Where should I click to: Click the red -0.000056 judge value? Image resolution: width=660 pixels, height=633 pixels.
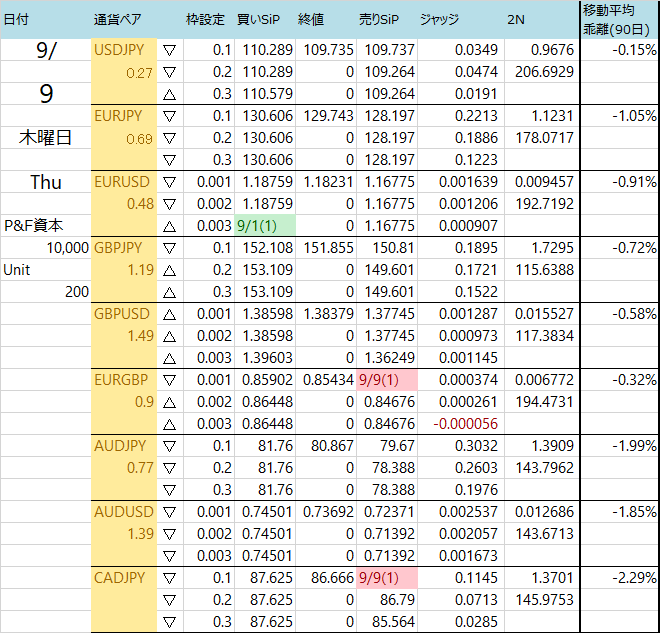[466, 424]
